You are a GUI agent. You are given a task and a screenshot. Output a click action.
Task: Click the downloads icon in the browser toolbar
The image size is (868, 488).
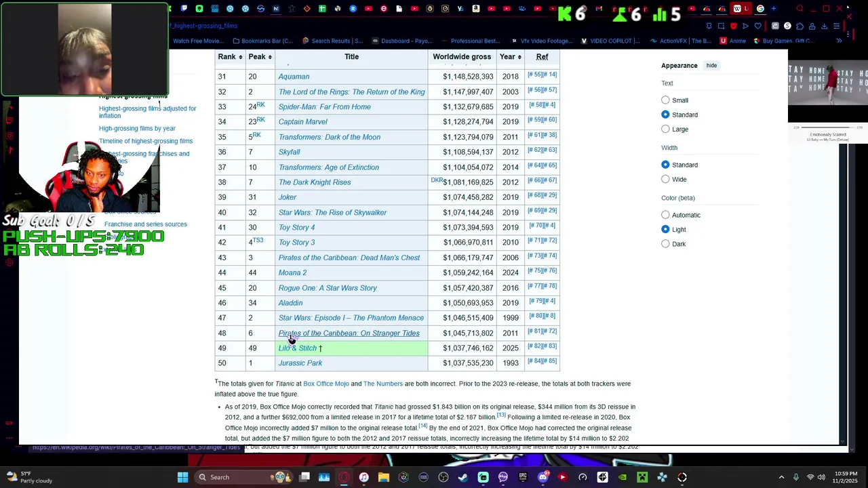click(x=824, y=26)
